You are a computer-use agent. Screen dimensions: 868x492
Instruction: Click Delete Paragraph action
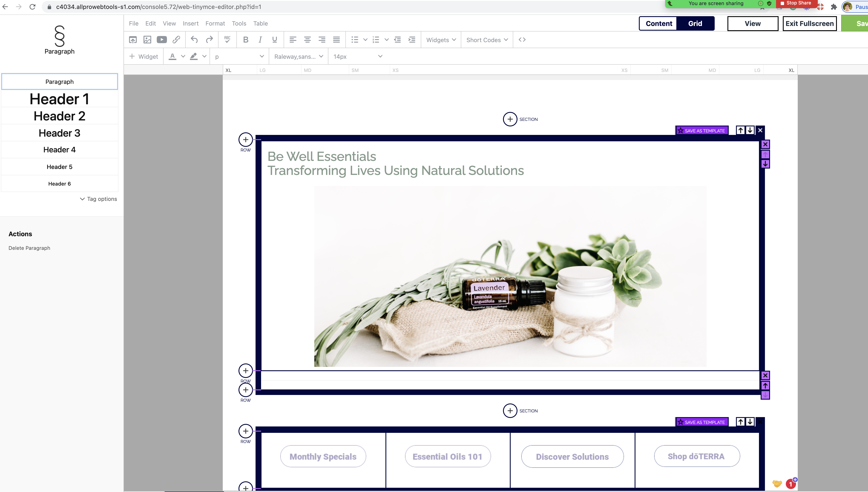[29, 248]
